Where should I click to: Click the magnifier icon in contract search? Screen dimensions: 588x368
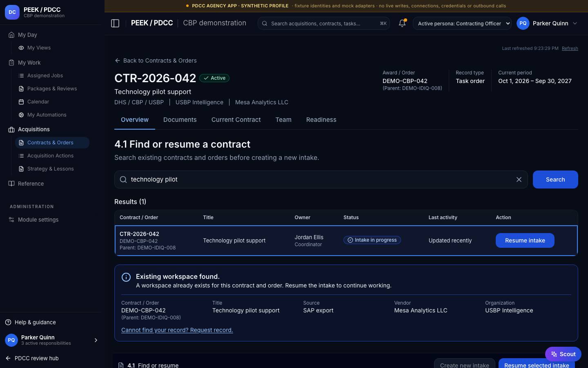click(x=123, y=180)
